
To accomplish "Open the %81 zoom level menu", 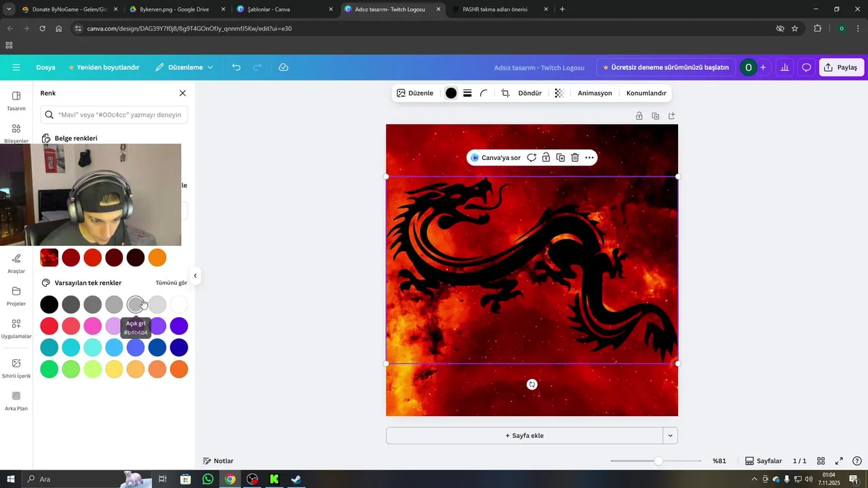I will pyautogui.click(x=719, y=461).
